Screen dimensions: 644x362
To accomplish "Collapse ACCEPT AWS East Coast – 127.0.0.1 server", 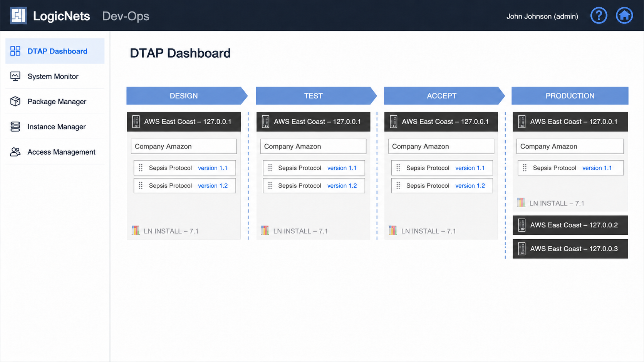I will point(441,122).
